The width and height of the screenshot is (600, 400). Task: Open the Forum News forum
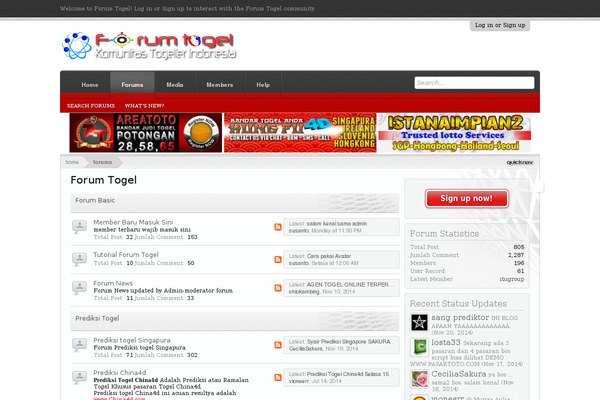point(113,283)
